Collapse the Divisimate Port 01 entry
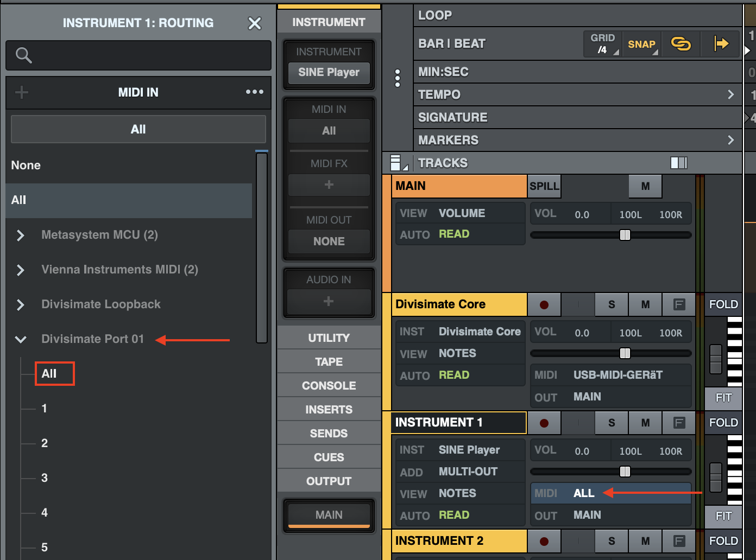The height and width of the screenshot is (560, 756). (21, 339)
